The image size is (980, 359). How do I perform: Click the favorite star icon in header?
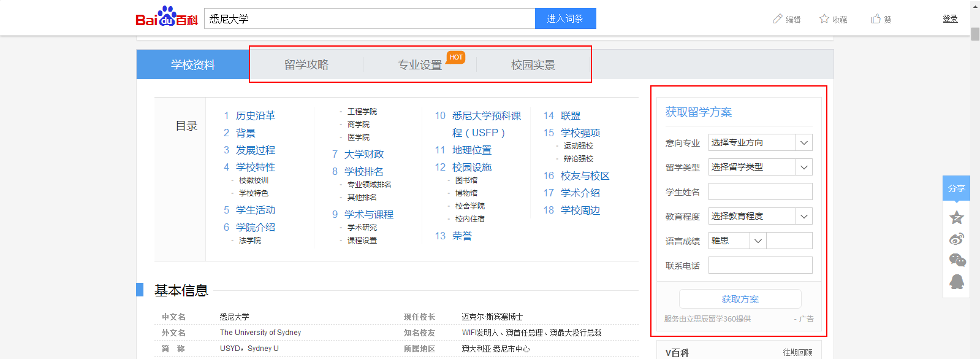[x=824, y=19]
